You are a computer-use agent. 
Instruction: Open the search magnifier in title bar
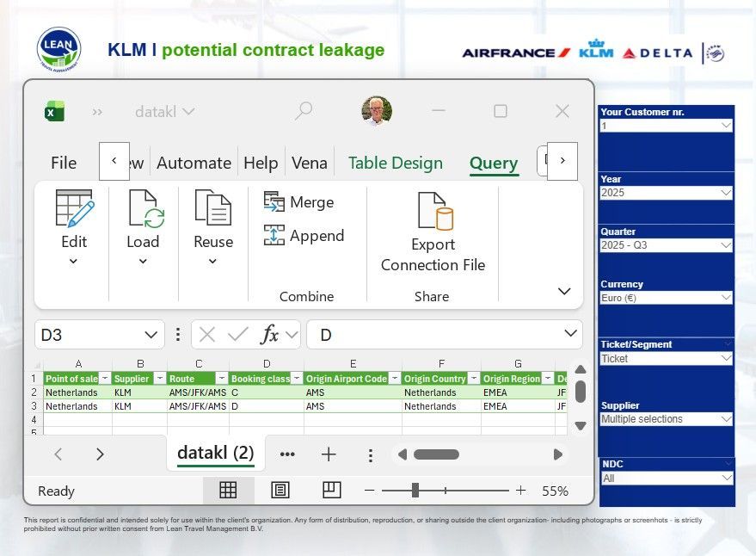[x=304, y=111]
